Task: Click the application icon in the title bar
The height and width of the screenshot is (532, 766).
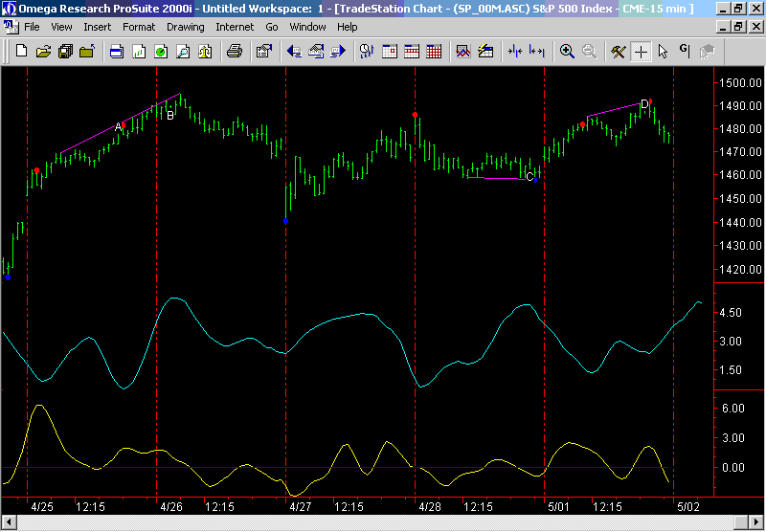Action: (x=10, y=9)
